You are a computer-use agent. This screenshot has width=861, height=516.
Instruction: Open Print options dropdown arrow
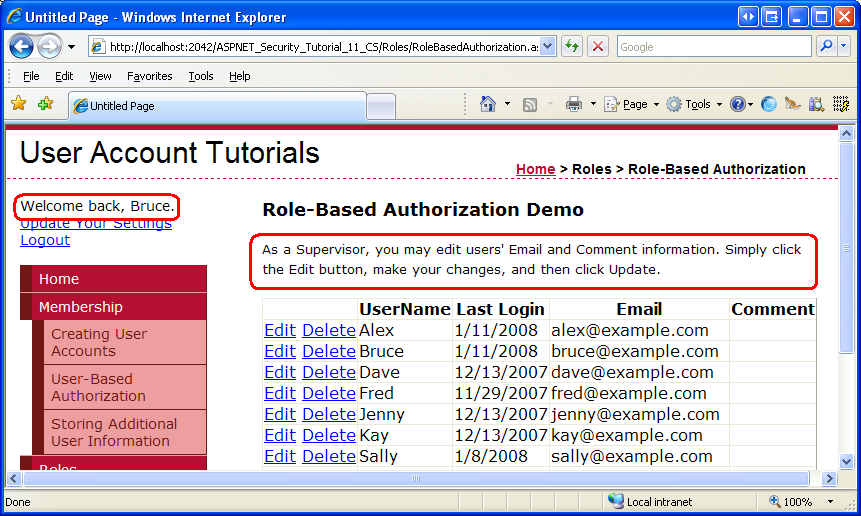pyautogui.click(x=593, y=104)
